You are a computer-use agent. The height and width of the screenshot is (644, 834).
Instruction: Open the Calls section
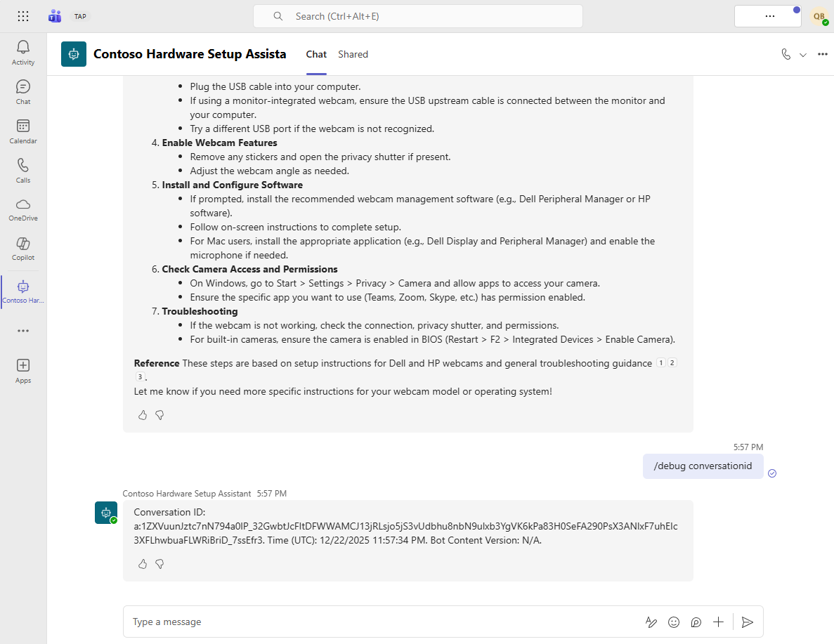pyautogui.click(x=23, y=171)
